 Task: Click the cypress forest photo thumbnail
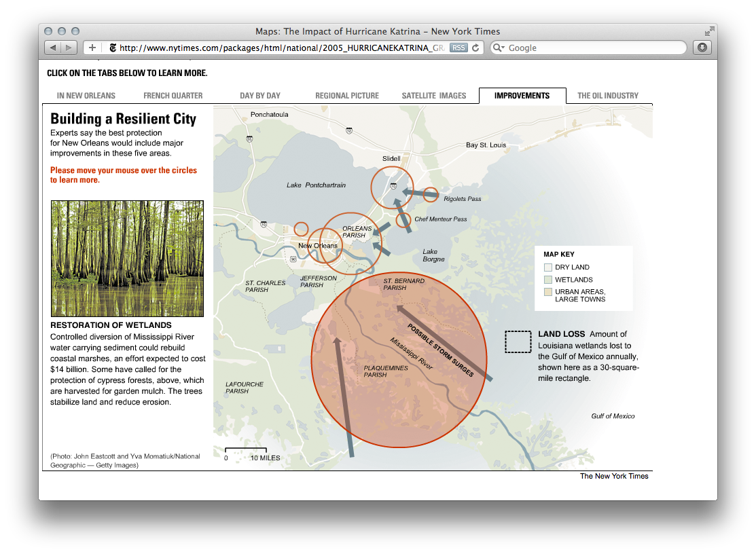pos(127,258)
